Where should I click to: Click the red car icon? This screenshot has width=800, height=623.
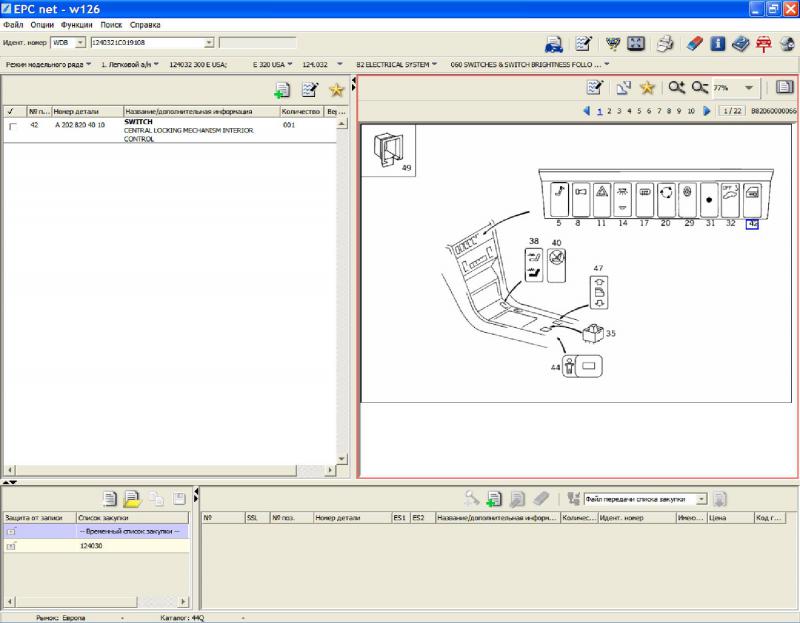(x=764, y=43)
